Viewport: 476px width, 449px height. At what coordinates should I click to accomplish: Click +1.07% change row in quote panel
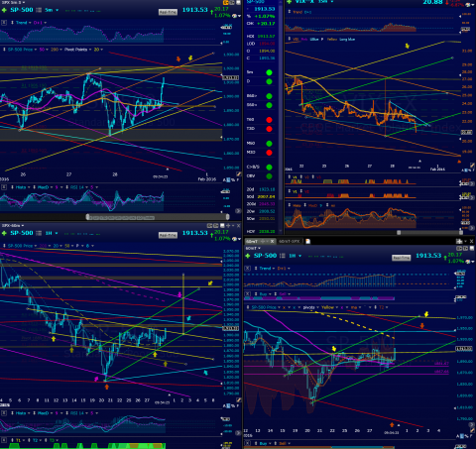(x=261, y=16)
